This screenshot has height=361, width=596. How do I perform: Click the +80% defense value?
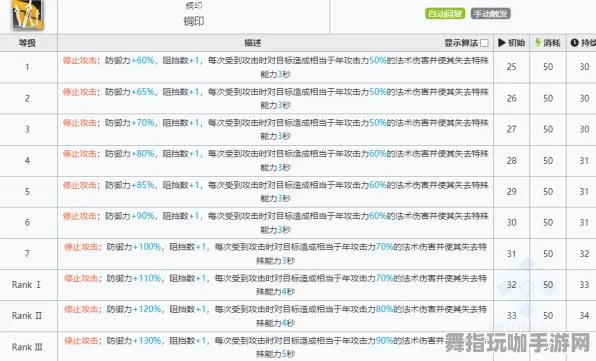[x=143, y=154]
